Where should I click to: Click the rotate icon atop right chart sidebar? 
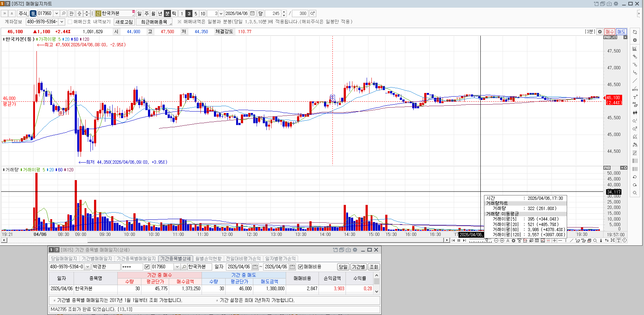(635, 32)
